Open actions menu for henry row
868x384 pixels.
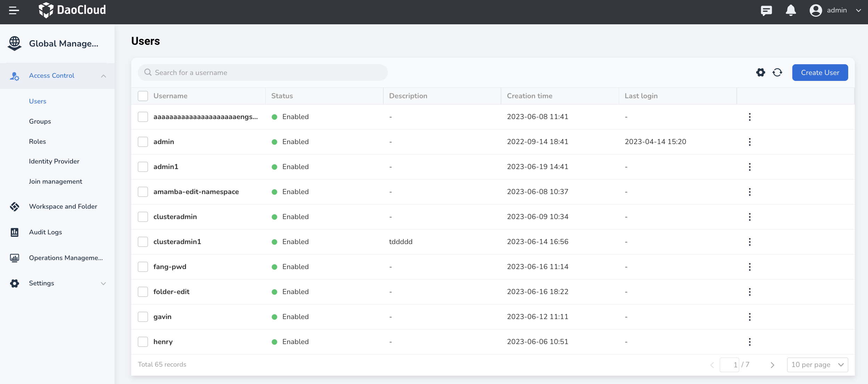click(x=750, y=342)
